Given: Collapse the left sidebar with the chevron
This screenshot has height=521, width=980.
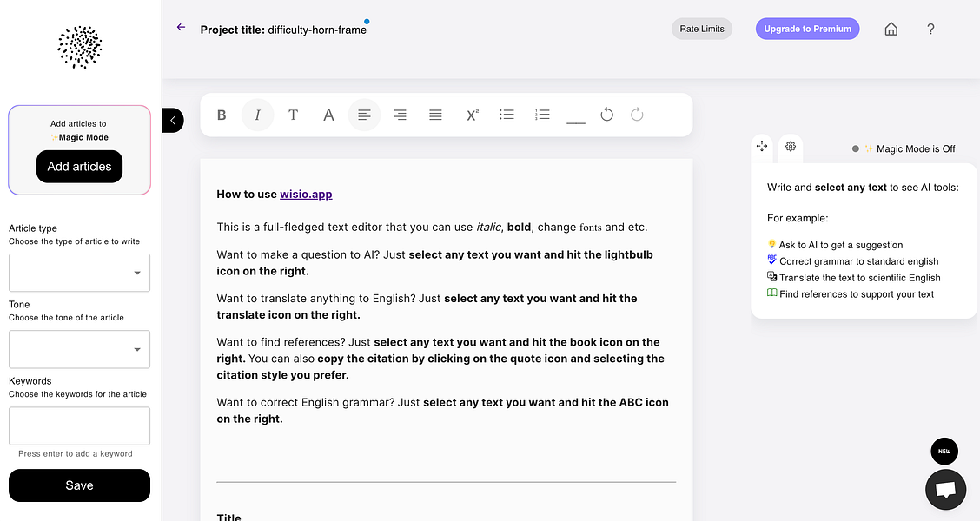Looking at the screenshot, I should [173, 121].
